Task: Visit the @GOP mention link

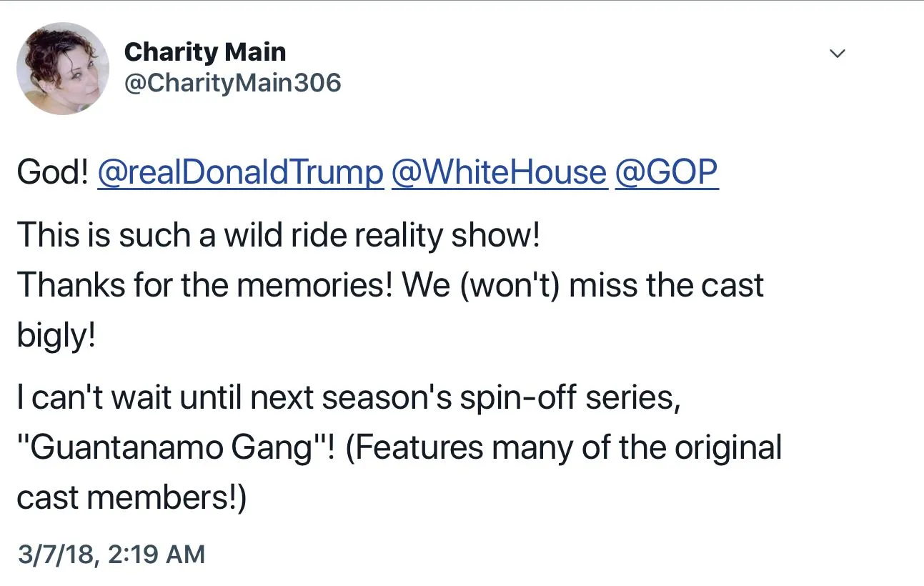Action: pos(666,172)
